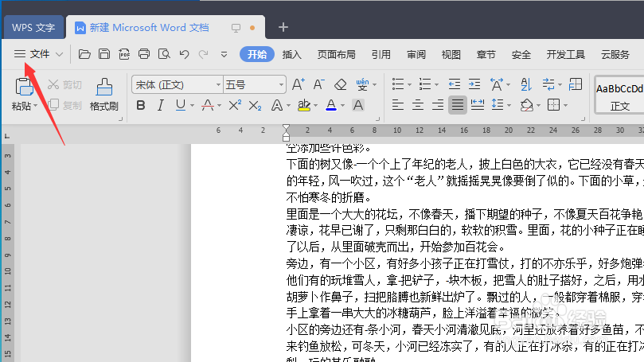Select the 正文 style
This screenshot has height=362, width=644.
pyautogui.click(x=620, y=96)
